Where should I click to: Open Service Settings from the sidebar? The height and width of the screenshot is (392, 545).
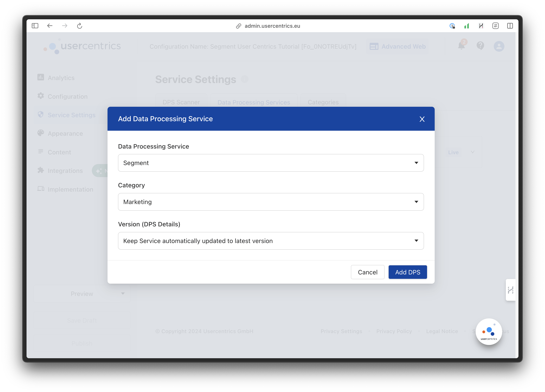72,115
